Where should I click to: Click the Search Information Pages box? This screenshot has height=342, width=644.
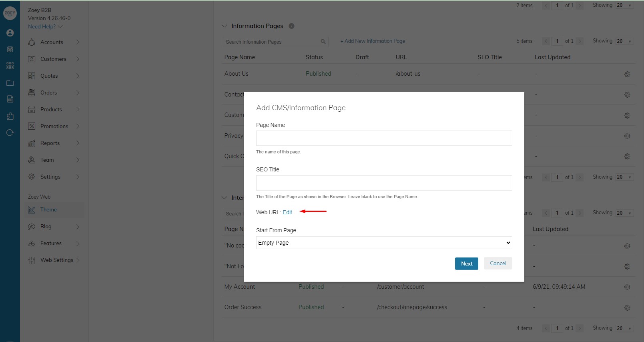tap(276, 42)
